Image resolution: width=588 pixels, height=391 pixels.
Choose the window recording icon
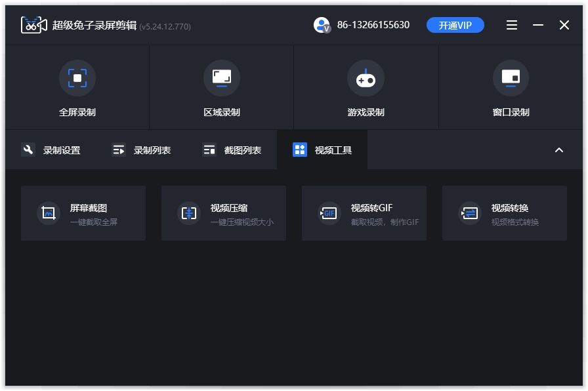pyautogui.click(x=511, y=78)
